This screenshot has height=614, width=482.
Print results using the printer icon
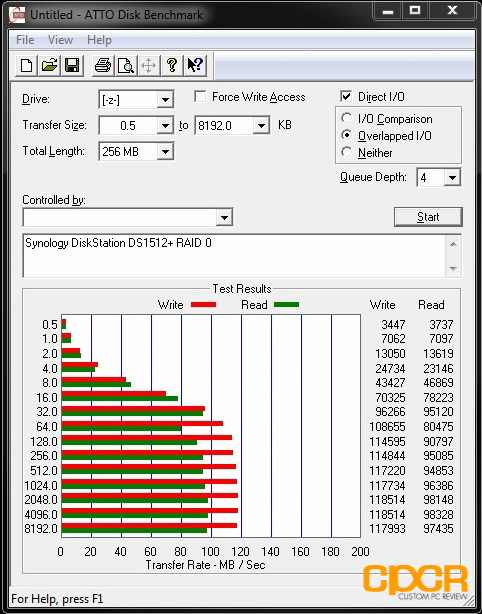coord(103,65)
